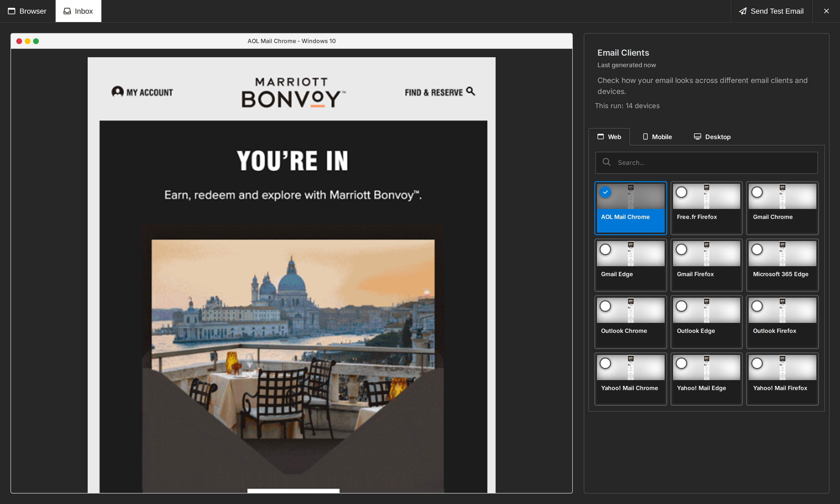
Task: Click the Web tab browser icon
Action: [600, 136]
